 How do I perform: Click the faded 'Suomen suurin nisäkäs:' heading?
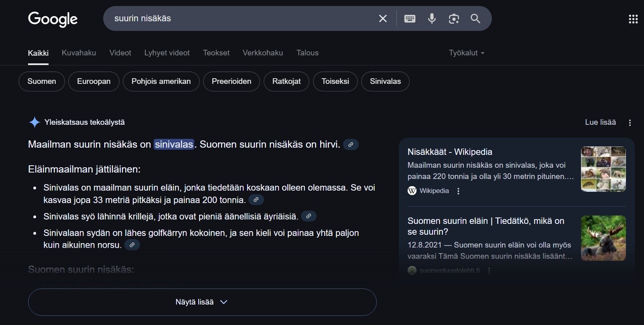pos(81,270)
